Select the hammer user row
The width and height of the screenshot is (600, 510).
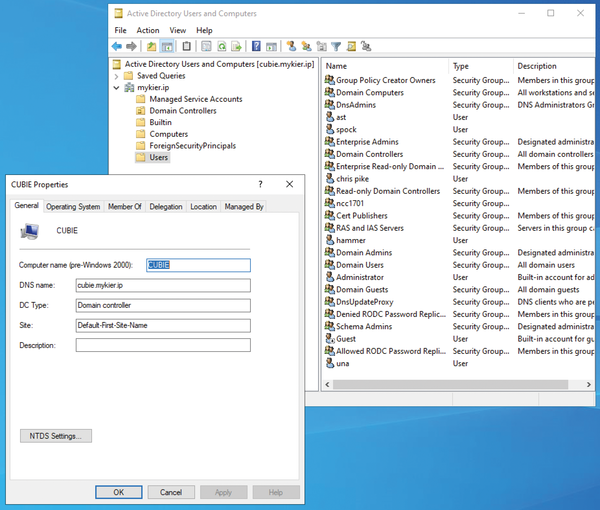(459, 240)
